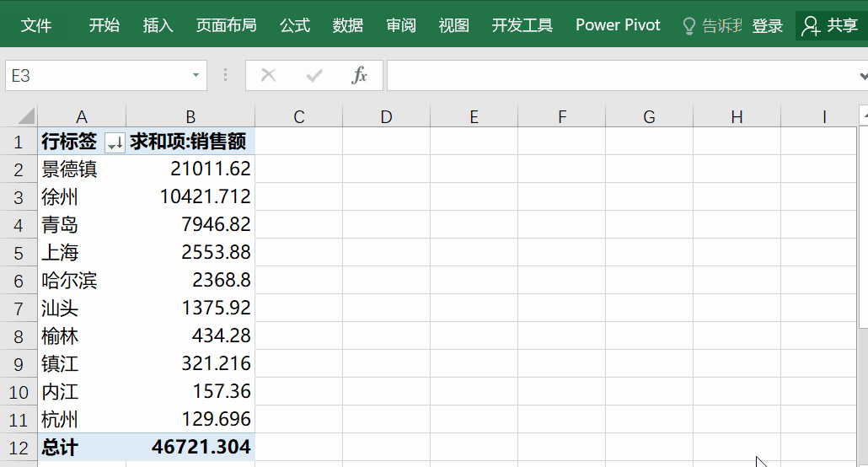The width and height of the screenshot is (868, 467).
Task: Select row 2 header
Action: coord(19,169)
